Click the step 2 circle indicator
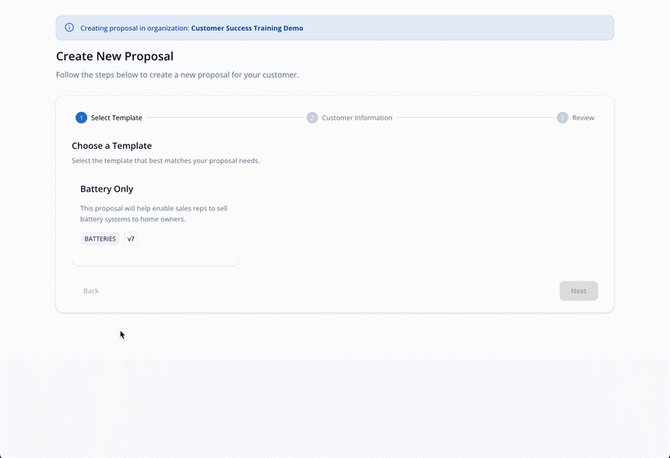Image resolution: width=670 pixels, height=458 pixels. pyautogui.click(x=312, y=117)
